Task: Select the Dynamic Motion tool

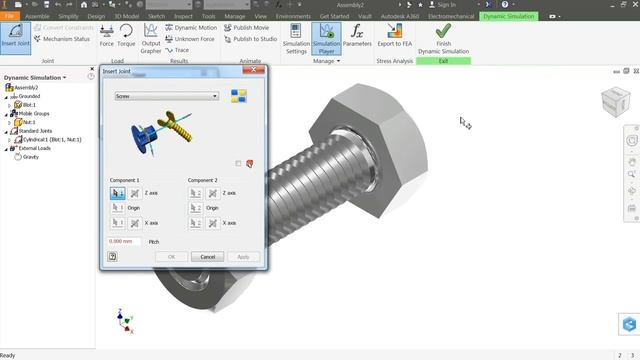Action: tap(191, 28)
